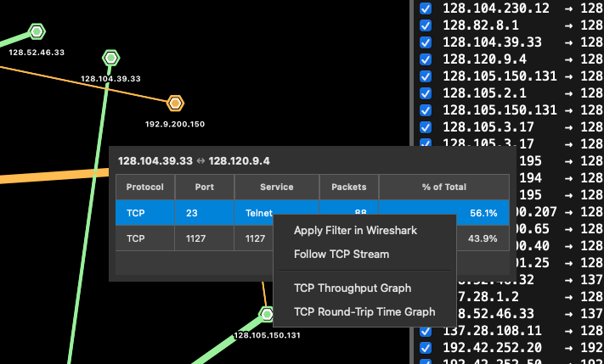Select the 128.104.230.12 address in the list

[x=496, y=8]
